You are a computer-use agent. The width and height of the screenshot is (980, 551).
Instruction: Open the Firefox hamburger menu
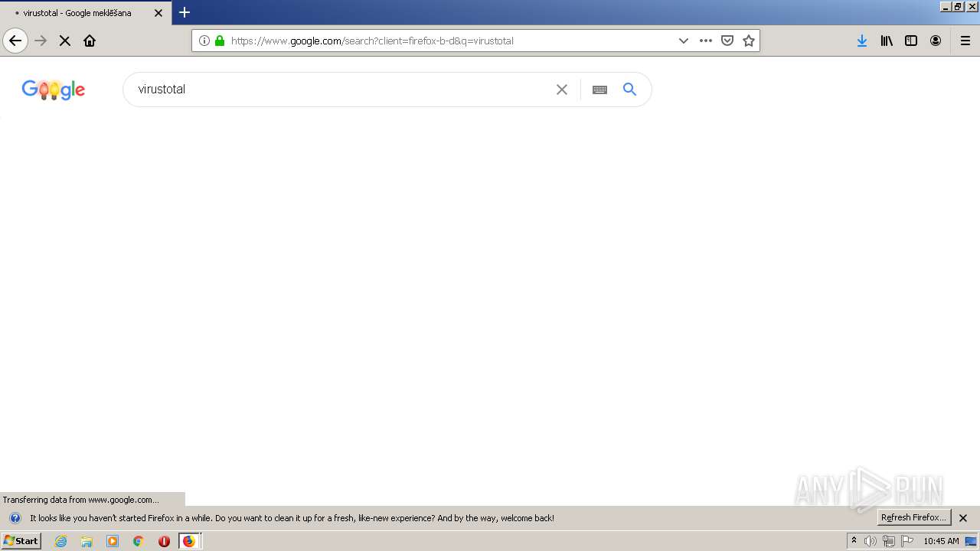pyautogui.click(x=965, y=41)
